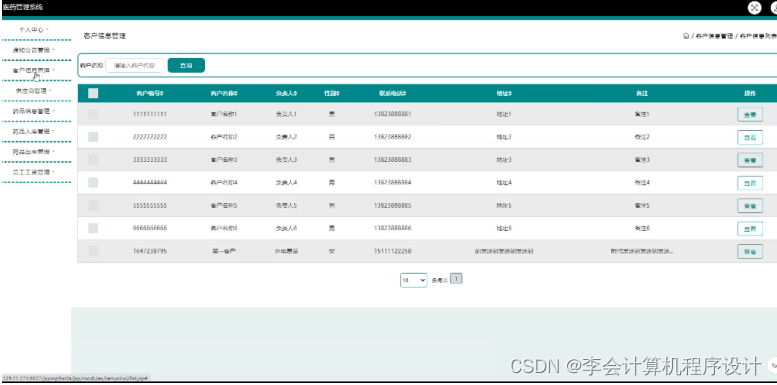
Task: Expand the 客户信息管理 sidebar menu
Action: point(34,70)
